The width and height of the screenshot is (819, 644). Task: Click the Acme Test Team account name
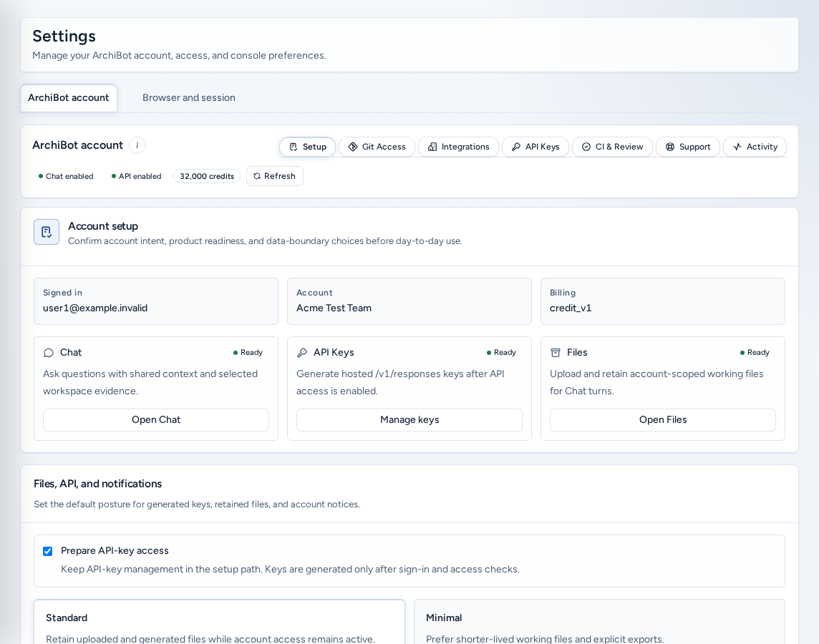pyautogui.click(x=334, y=308)
